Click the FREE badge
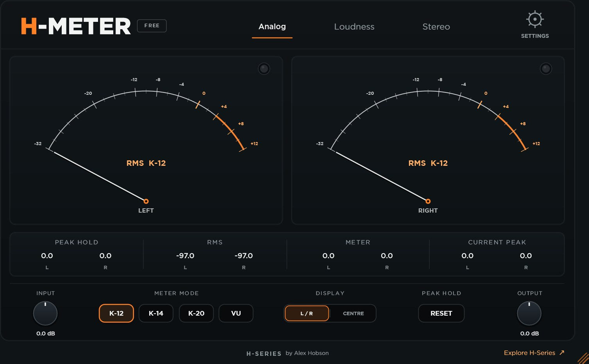 (x=152, y=26)
